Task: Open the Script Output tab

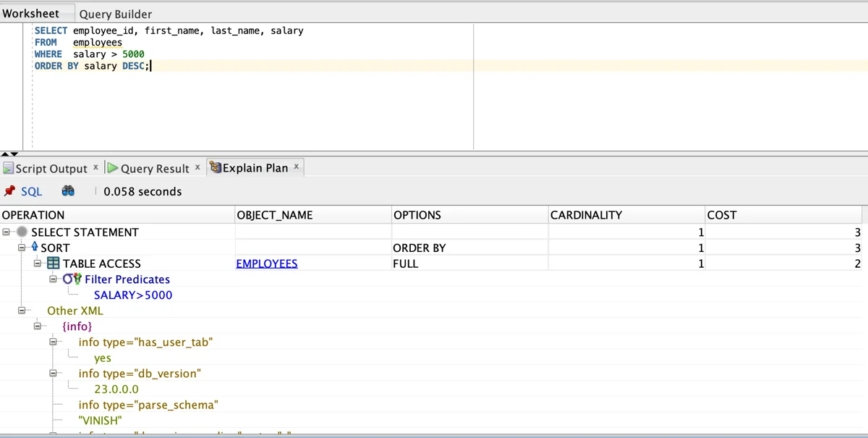Action: point(51,168)
